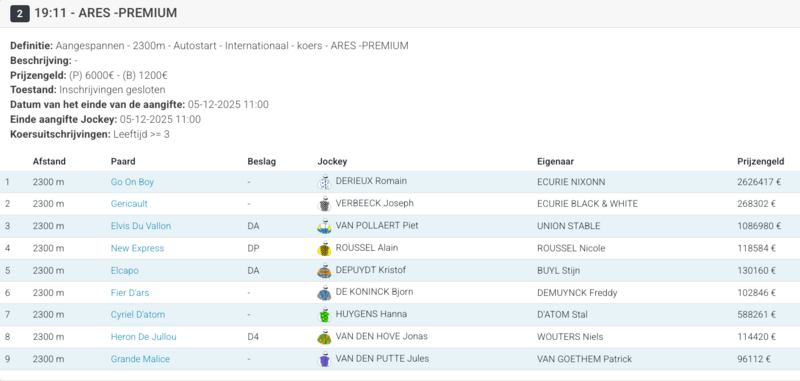This screenshot has height=381, width=800.
Task: Select jockey name DERIEUX Romain
Action: pyautogui.click(x=371, y=181)
